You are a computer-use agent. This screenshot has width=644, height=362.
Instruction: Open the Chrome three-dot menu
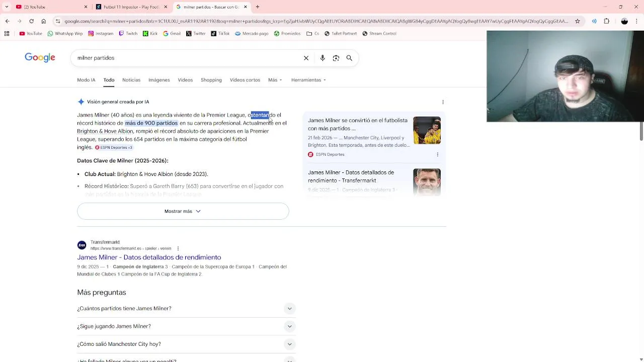636,21
